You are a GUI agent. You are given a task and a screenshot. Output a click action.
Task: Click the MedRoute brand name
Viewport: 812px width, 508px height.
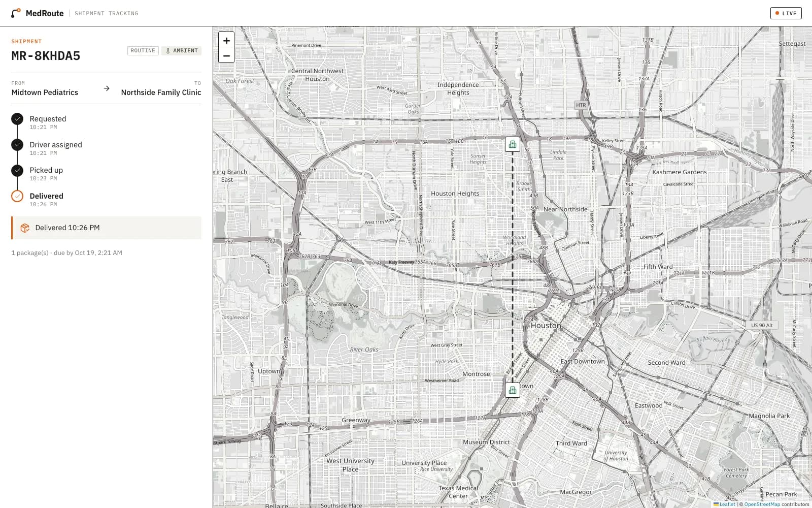(x=45, y=13)
